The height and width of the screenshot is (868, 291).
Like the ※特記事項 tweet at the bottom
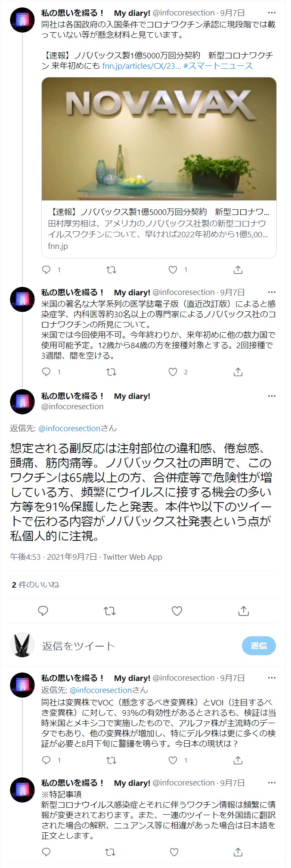[174, 852]
